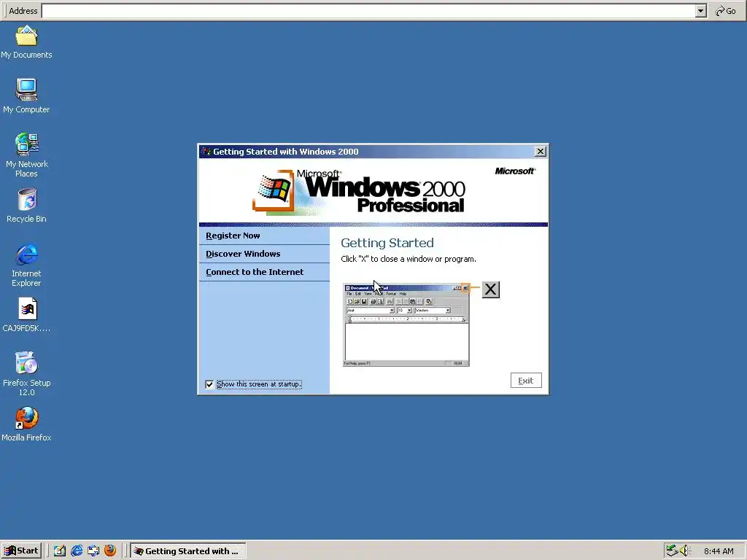The width and height of the screenshot is (747, 560).
Task: Click the Getting Started taskbar button
Action: 188,551
